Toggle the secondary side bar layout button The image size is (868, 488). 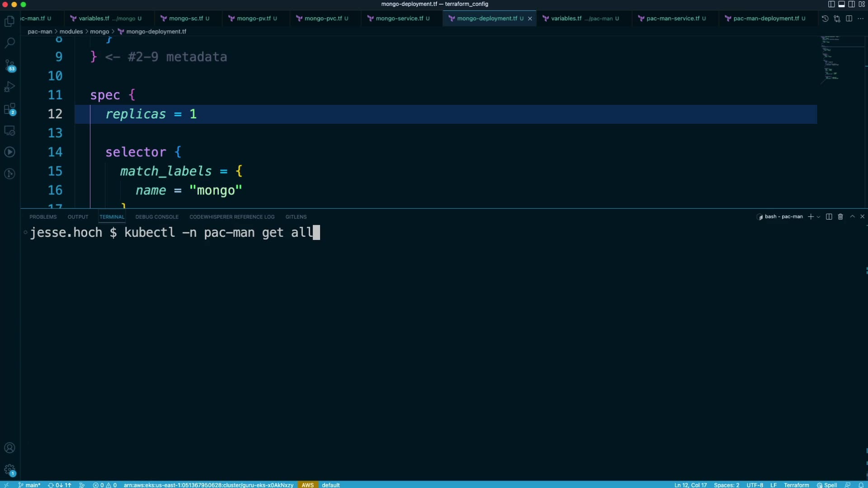tap(851, 4)
